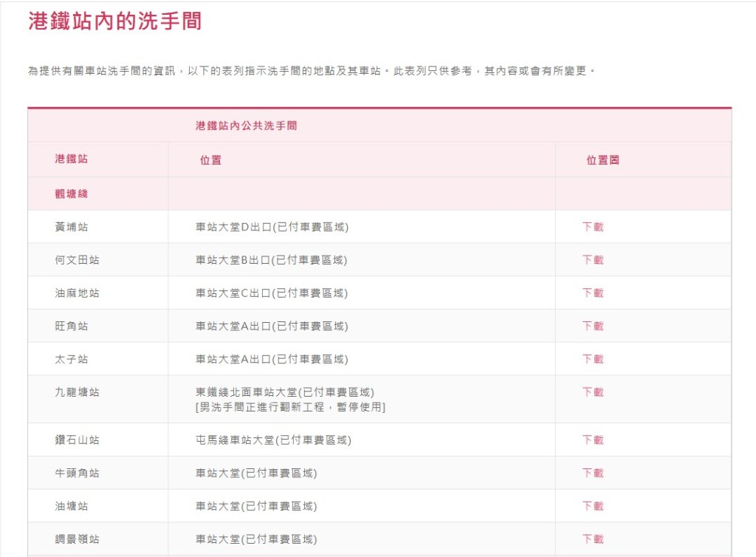Click the page heading 港鐵站內的洗手間
756x557 pixels.
(114, 21)
